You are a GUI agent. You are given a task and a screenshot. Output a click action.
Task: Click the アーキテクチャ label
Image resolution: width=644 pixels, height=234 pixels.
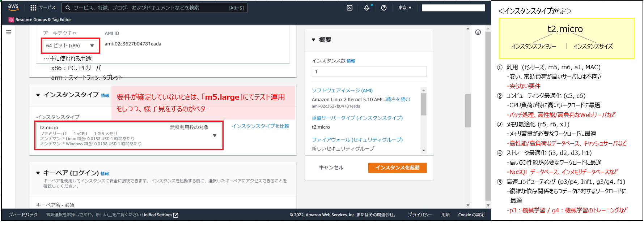[x=60, y=33]
